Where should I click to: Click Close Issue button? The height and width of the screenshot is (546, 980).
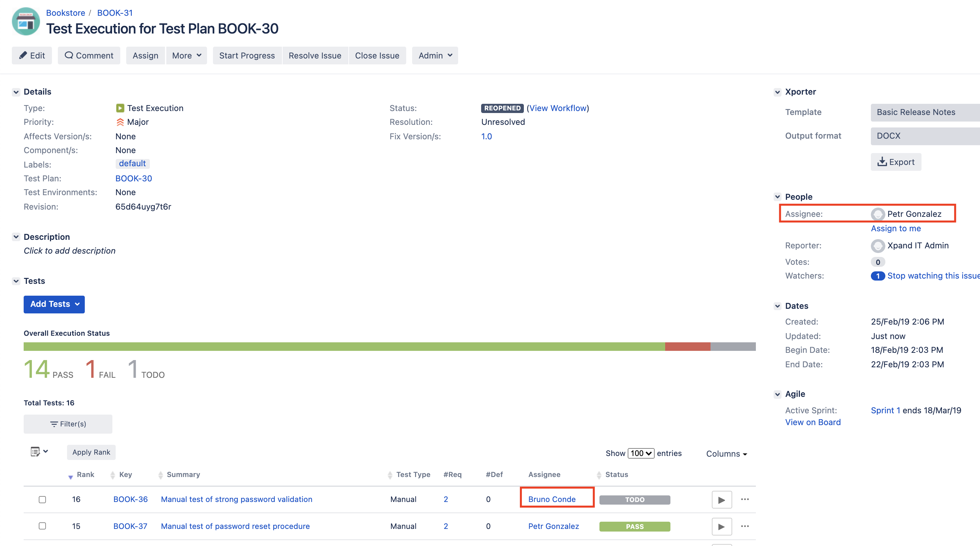coord(377,56)
